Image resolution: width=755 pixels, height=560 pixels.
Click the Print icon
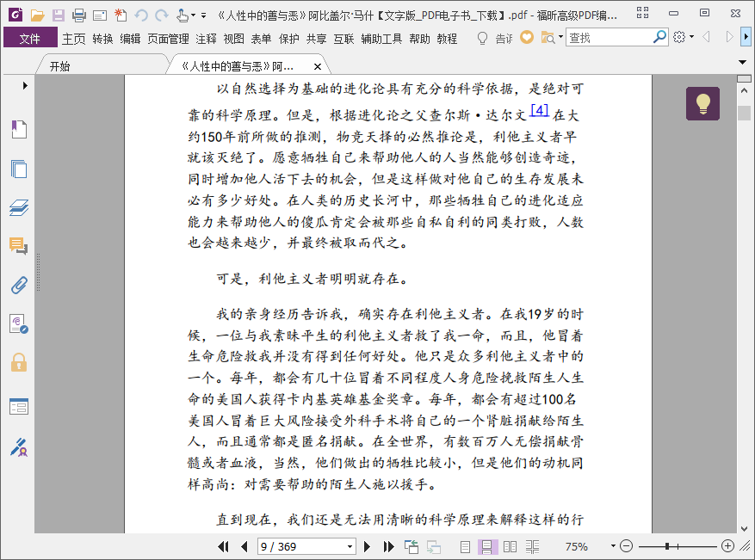[79, 15]
